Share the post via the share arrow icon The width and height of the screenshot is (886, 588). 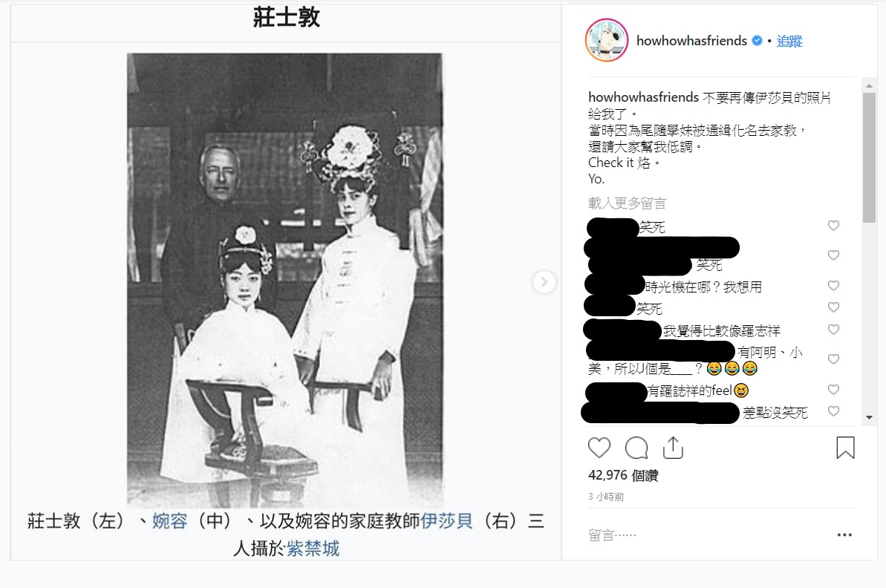(673, 448)
